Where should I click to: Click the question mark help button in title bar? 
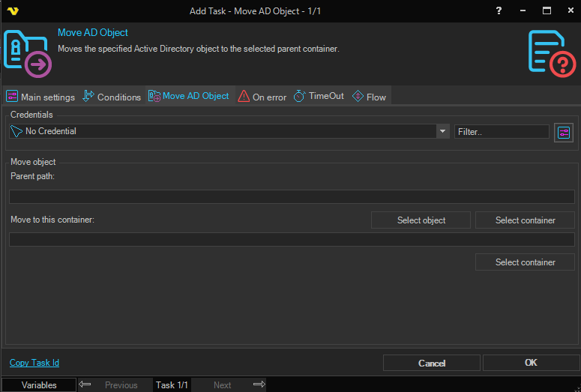pos(499,10)
